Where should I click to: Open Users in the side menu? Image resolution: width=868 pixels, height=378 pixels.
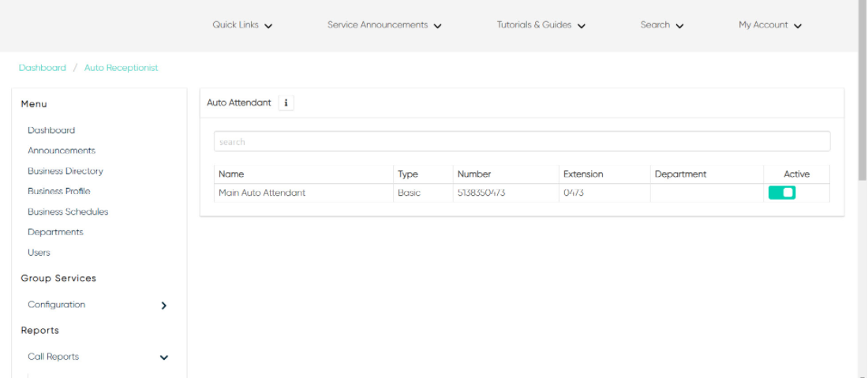tap(39, 253)
